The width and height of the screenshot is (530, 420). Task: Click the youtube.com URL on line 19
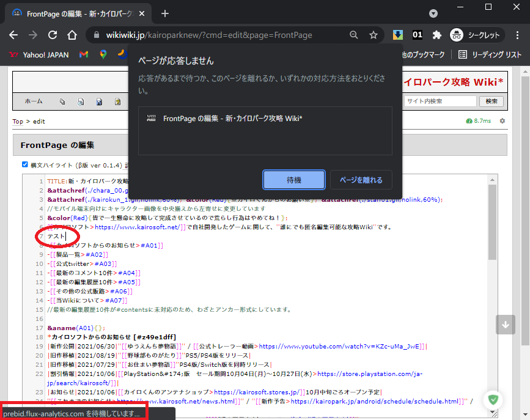(x=339, y=346)
